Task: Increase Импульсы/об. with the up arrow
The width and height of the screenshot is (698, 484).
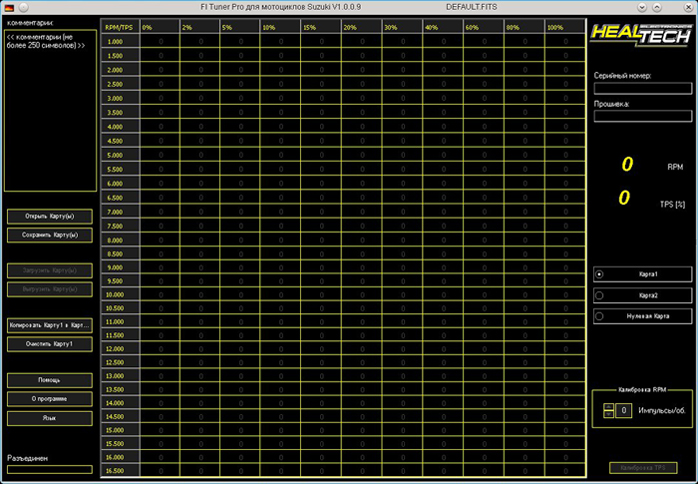Action: 608,407
